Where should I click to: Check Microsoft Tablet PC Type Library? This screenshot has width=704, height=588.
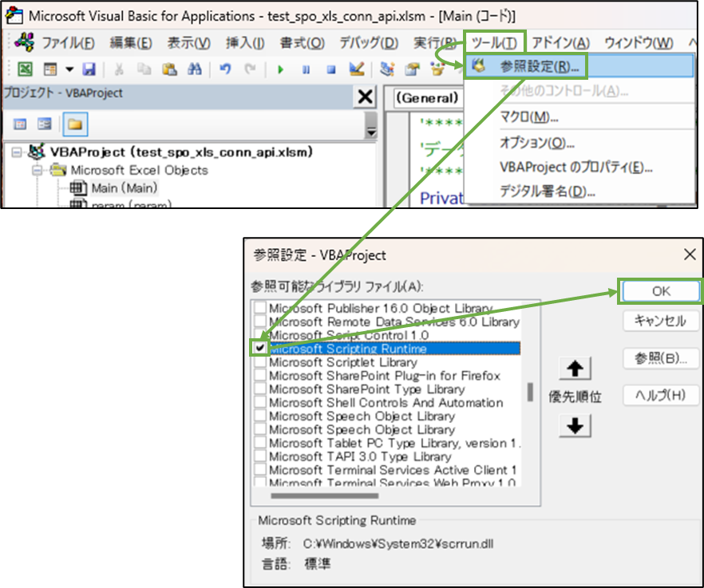[x=260, y=443]
